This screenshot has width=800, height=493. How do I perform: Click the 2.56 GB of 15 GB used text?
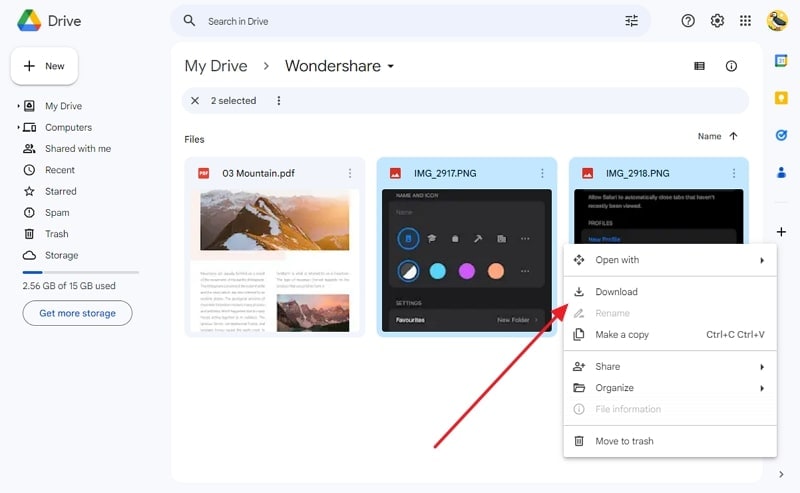69,286
